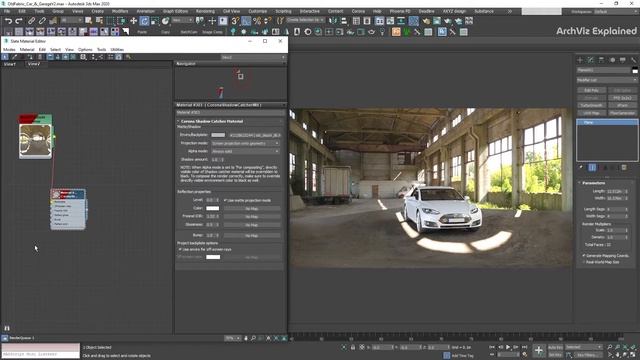Screen dimensions: 640x360
Task: Activate the Select and Link tool
Action: coord(31,21)
